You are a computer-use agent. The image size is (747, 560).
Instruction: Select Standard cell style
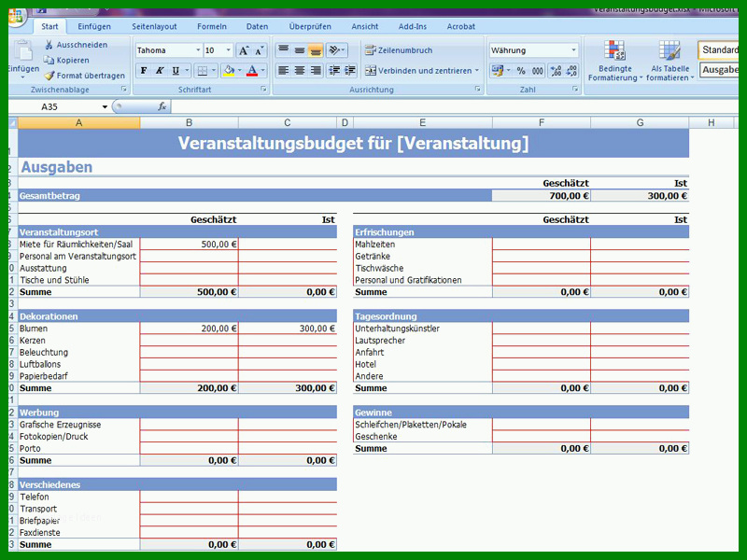(x=718, y=49)
